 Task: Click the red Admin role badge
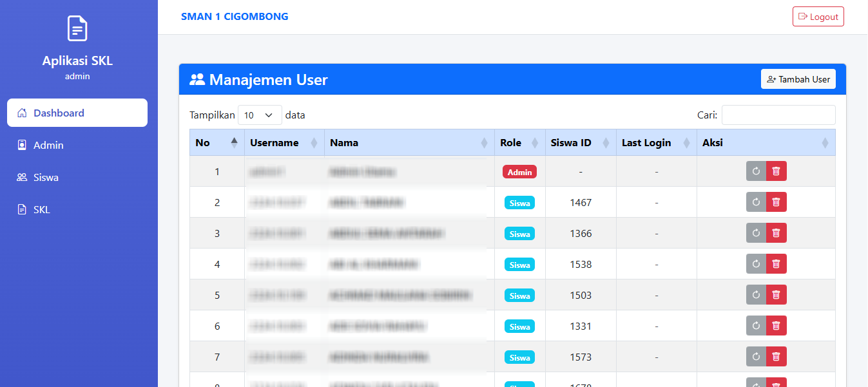[519, 172]
